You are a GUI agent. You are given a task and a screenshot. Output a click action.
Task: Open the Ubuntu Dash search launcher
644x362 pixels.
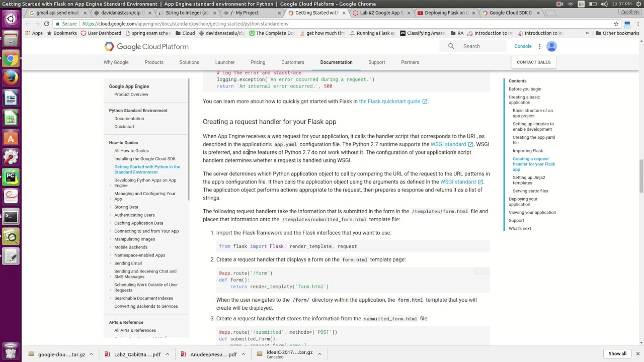click(11, 19)
